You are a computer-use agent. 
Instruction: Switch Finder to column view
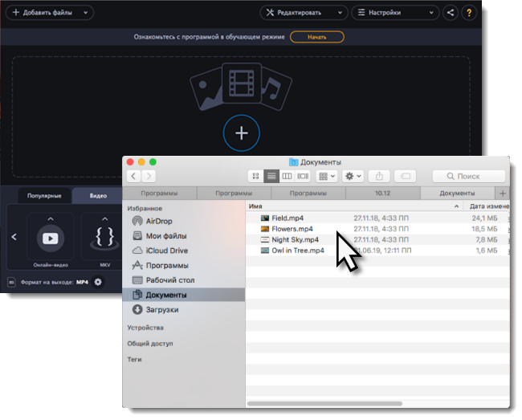(x=287, y=176)
